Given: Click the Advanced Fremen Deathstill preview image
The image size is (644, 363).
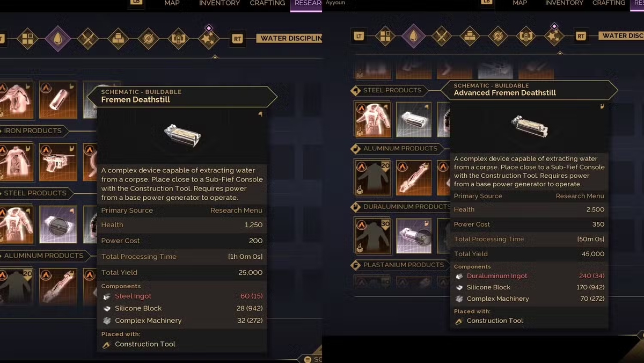Looking at the screenshot, I should click(x=530, y=126).
